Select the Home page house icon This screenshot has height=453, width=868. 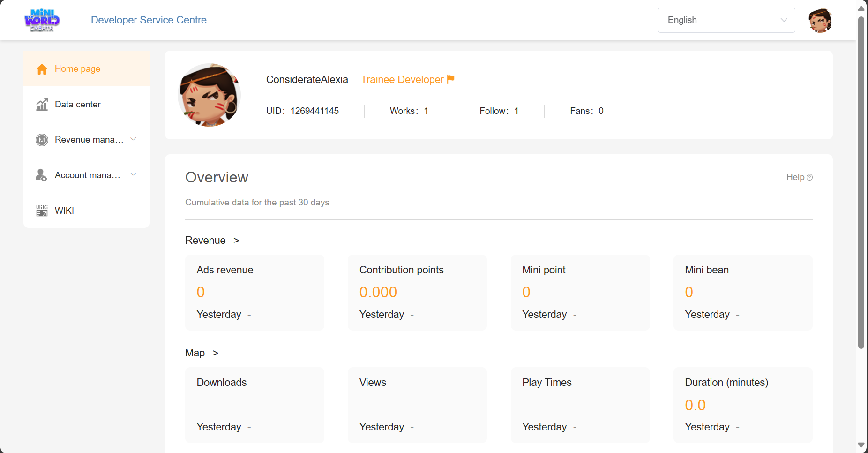pos(42,69)
